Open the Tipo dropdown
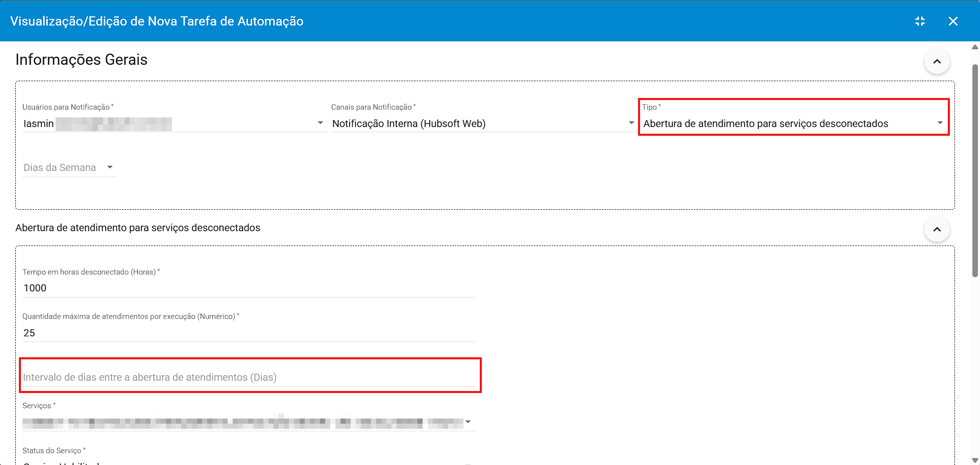The width and height of the screenshot is (980, 465). click(x=793, y=124)
